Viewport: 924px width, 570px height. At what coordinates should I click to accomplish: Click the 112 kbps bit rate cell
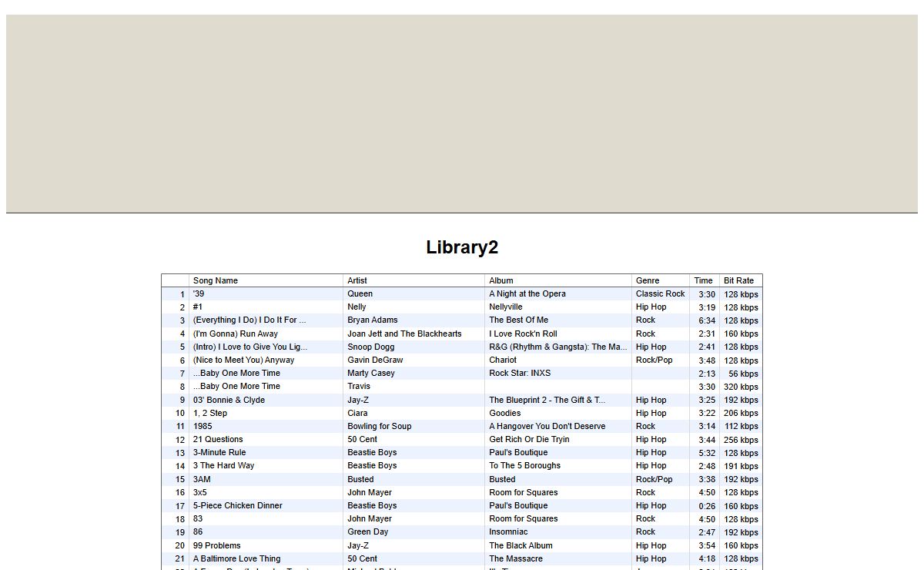pos(741,427)
